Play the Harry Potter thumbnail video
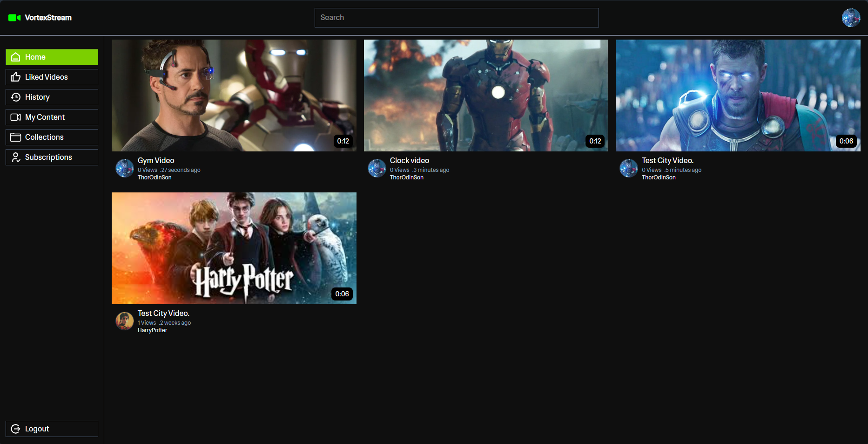Image resolution: width=868 pixels, height=444 pixels. (x=234, y=248)
